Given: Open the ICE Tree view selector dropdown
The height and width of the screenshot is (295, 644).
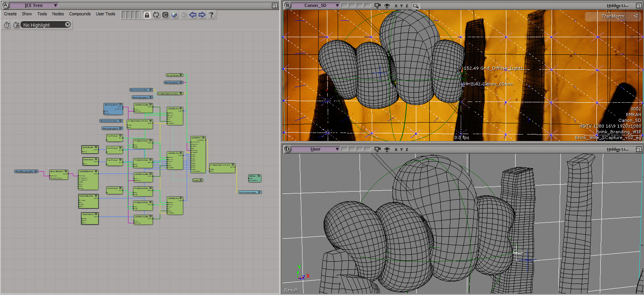Looking at the screenshot, I should tap(34, 5).
